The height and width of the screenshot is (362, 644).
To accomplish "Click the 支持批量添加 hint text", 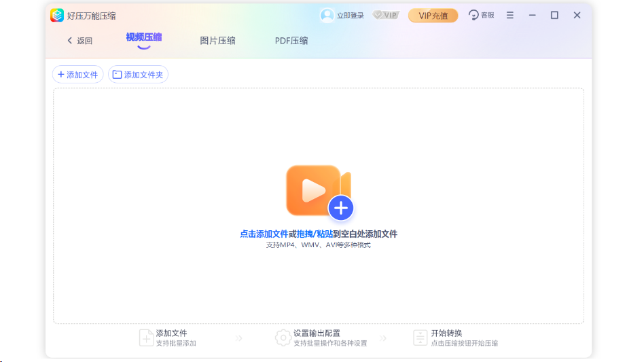I will coord(176,343).
